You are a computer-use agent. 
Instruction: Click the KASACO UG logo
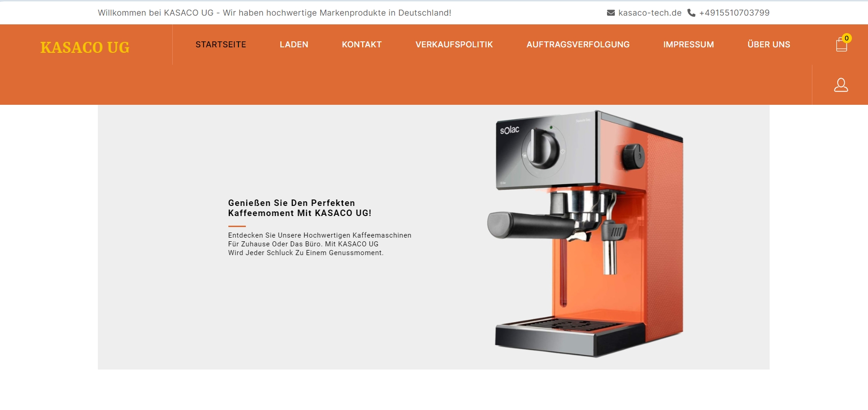coord(85,47)
